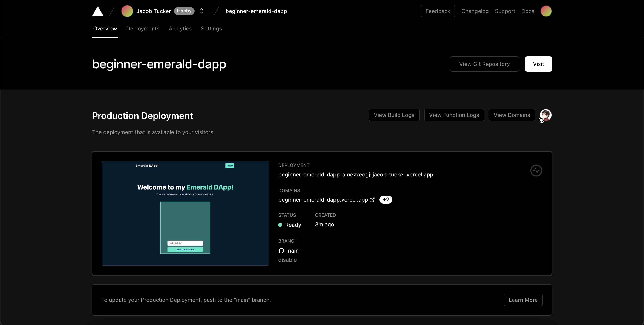Open the Analytics tab

coord(180,29)
